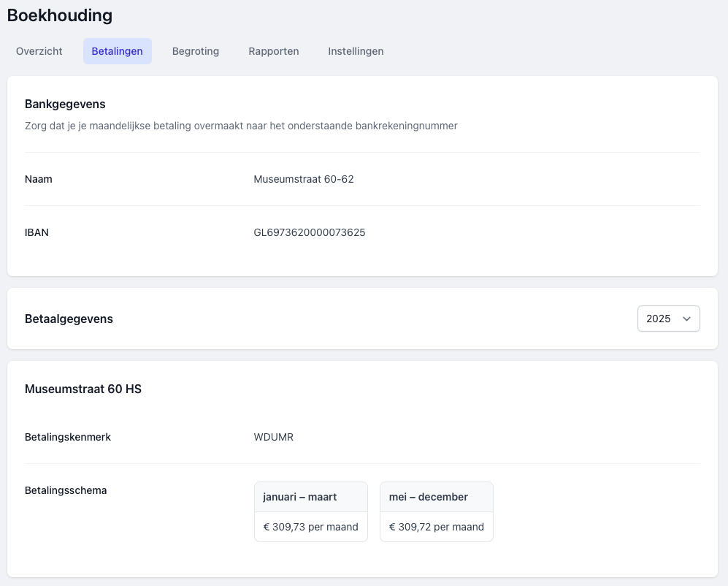Image resolution: width=728 pixels, height=586 pixels.
Task: Select the payment reference WDUMR
Action: point(274,437)
